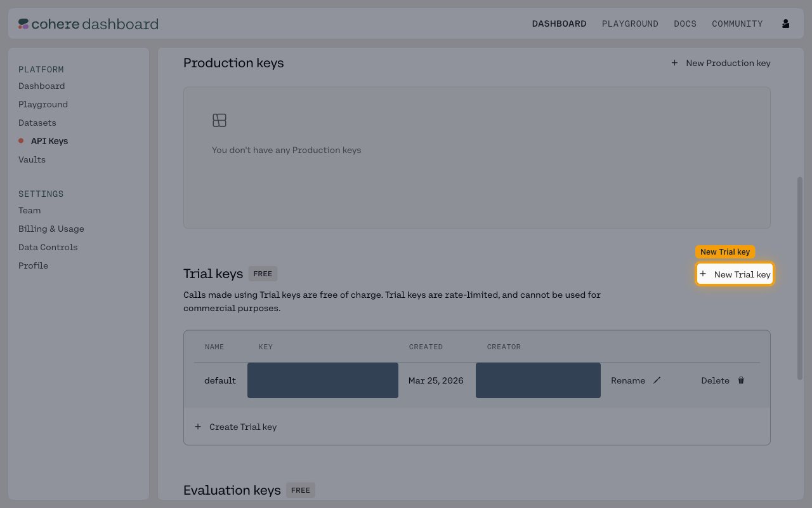
Task: Open Profile in the sidebar
Action: tap(33, 265)
